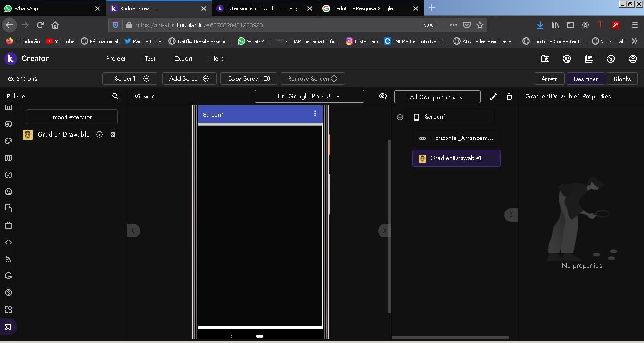Open the All Components filter dropdown
Screen dimensions: 644x343
(437, 97)
